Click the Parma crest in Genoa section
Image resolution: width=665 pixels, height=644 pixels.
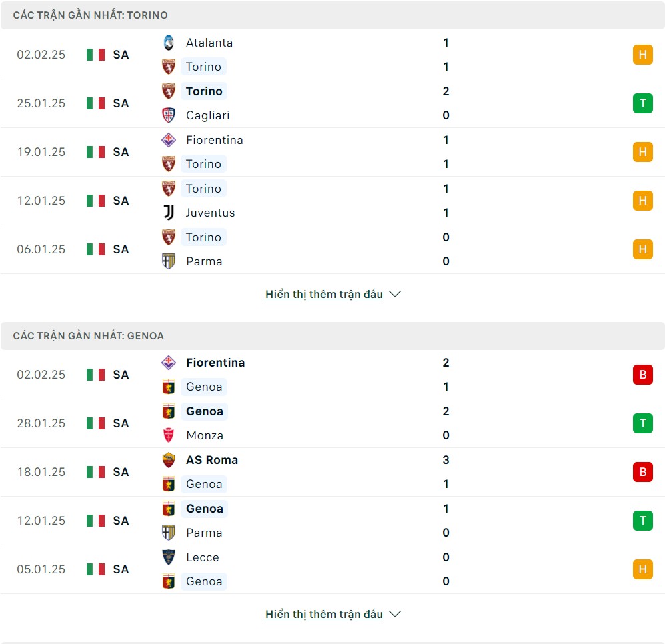[x=169, y=533]
